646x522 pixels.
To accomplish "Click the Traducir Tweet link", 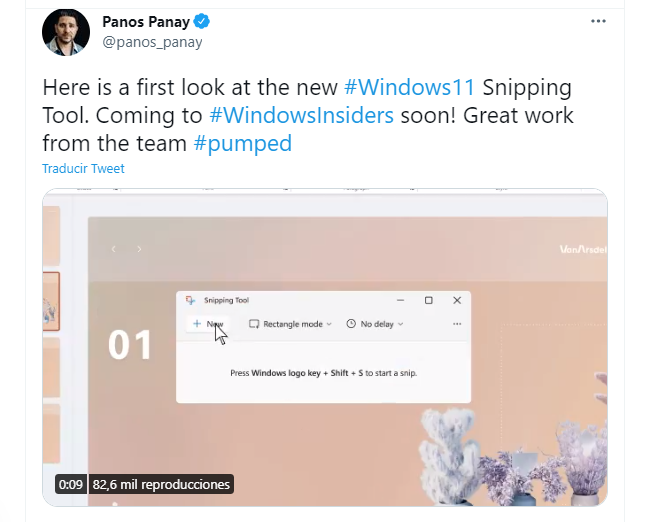I will pos(83,169).
